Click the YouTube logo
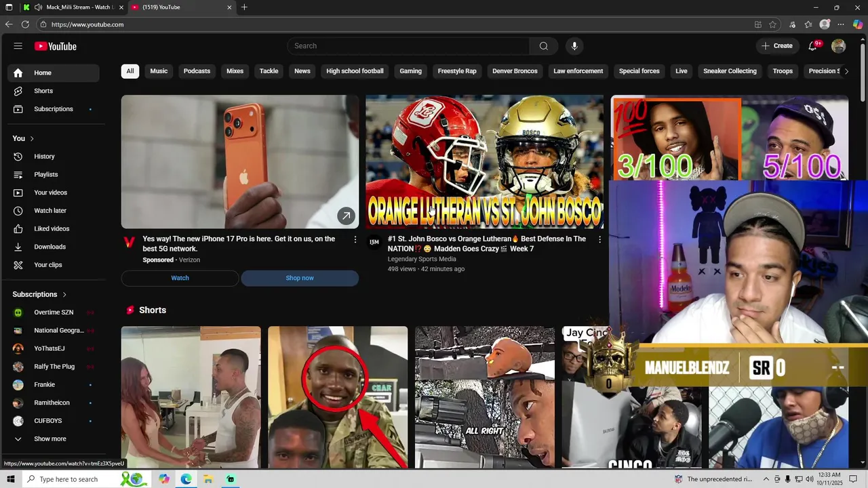This screenshot has width=868, height=488. click(x=56, y=46)
